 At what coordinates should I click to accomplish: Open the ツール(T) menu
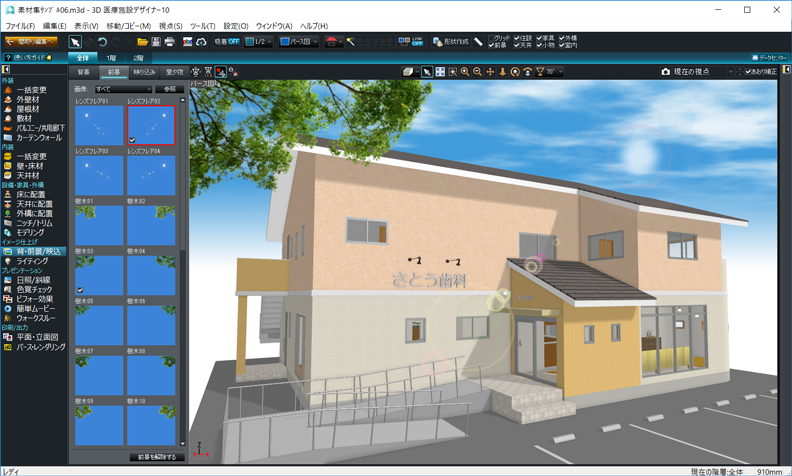coord(202,26)
